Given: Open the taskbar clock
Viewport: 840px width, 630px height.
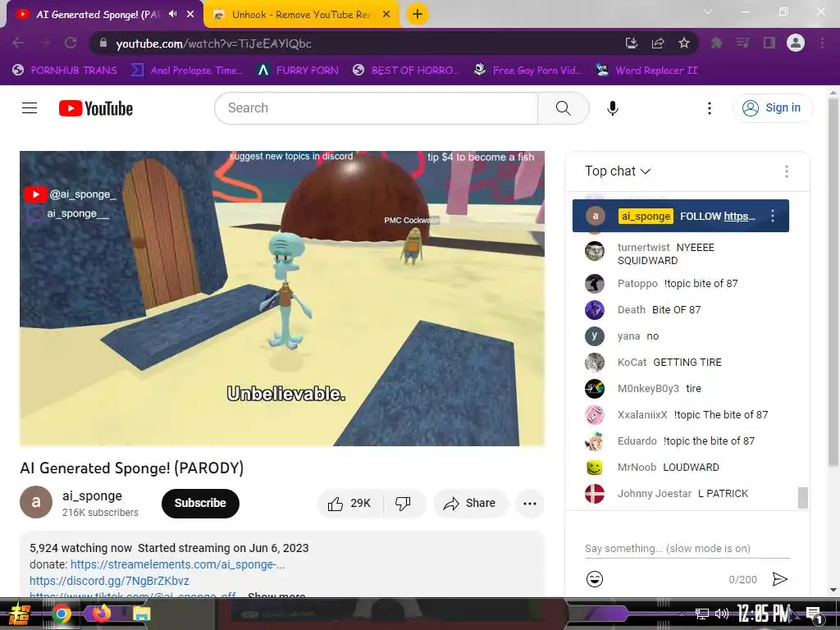Looking at the screenshot, I should point(764,614).
